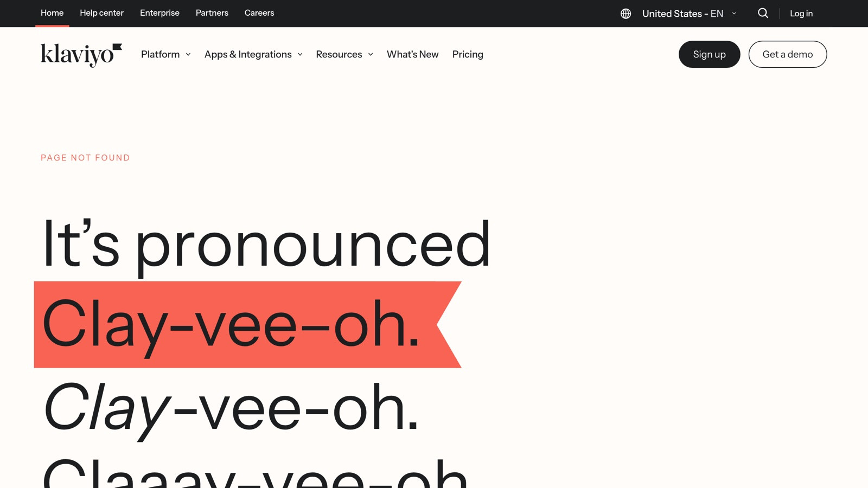Click the globe language icon

626,14
